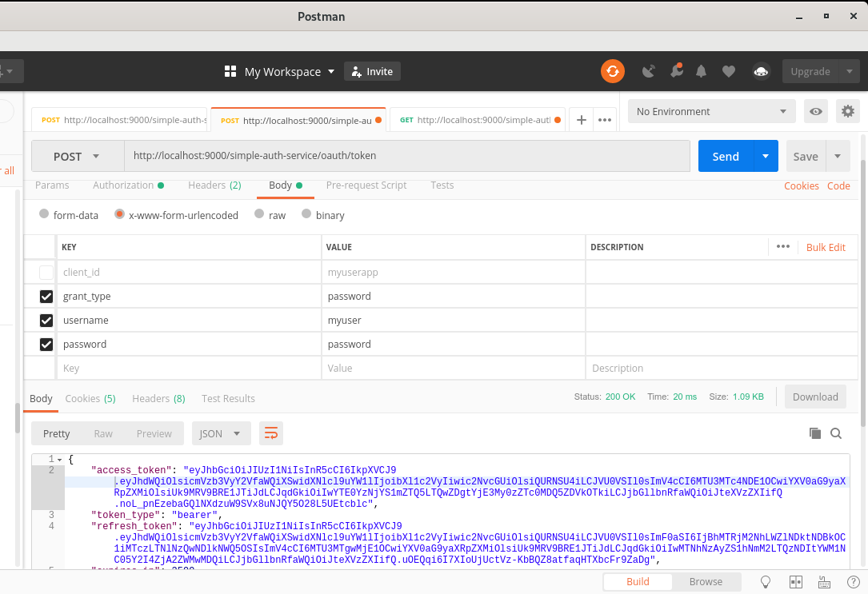Open the Send button arrow dropdown
This screenshot has width=868, height=594.
tap(766, 156)
